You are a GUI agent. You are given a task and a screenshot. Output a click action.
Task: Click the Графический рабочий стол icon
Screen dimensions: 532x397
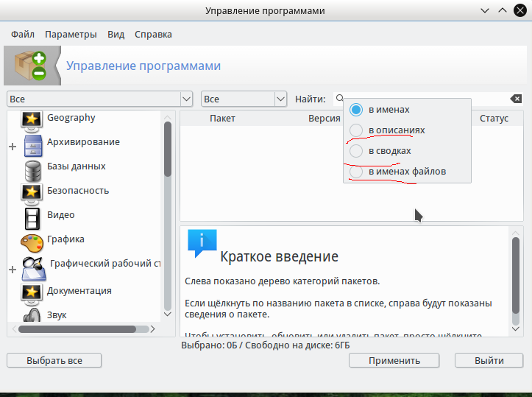pyautogui.click(x=33, y=268)
